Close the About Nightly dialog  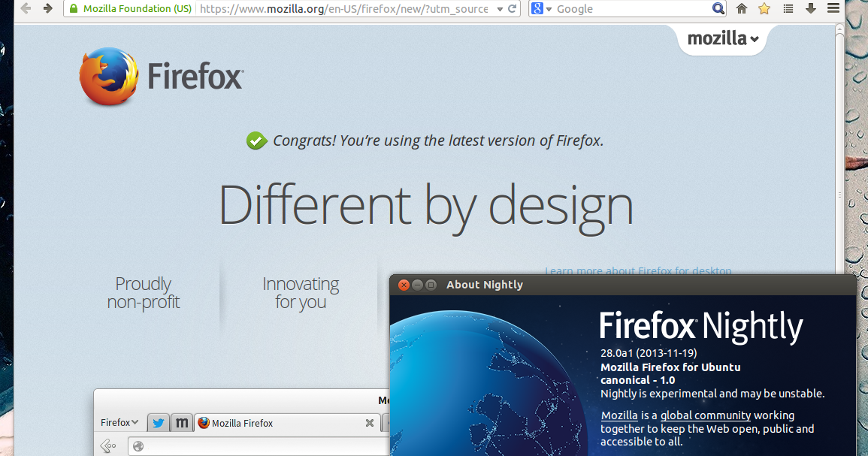coord(404,285)
